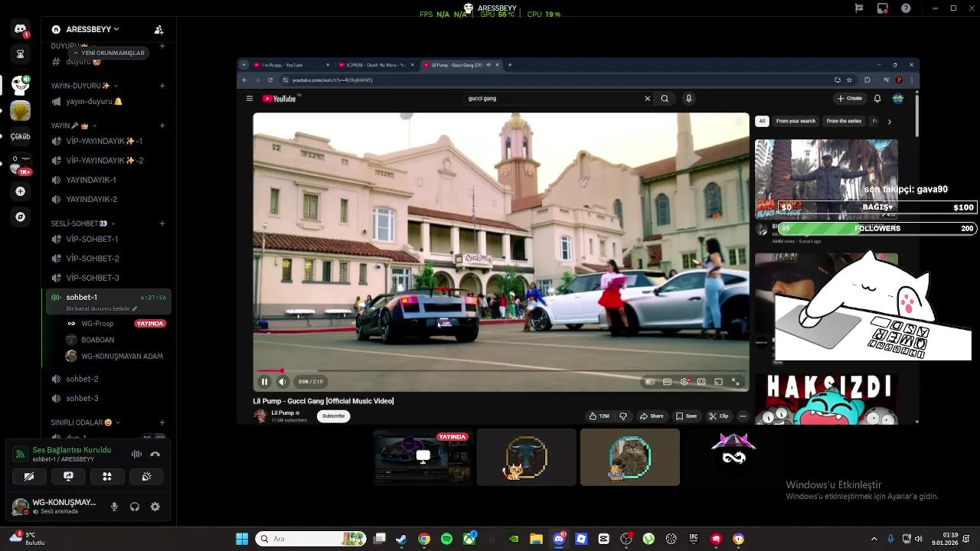This screenshot has height=551, width=980.
Task: Toggle camera on in voice panel
Action: click(29, 476)
